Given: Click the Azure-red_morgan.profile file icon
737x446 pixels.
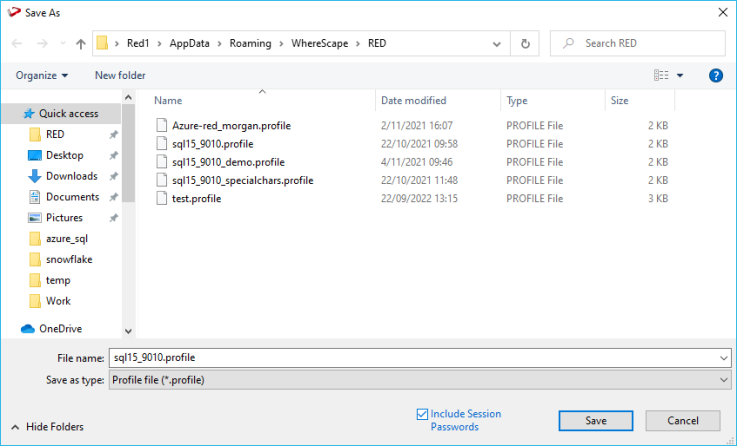Looking at the screenshot, I should click(163, 126).
